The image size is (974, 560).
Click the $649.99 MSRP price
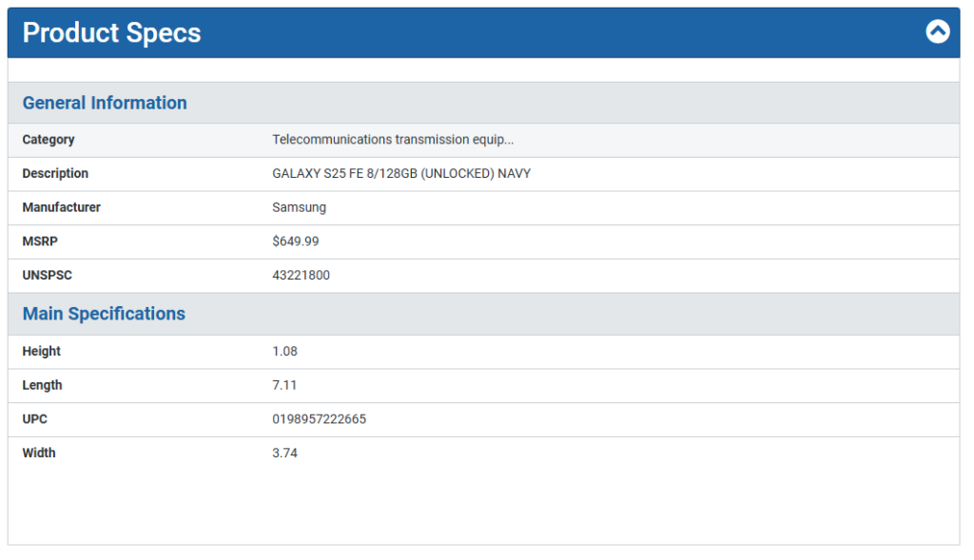[295, 241]
